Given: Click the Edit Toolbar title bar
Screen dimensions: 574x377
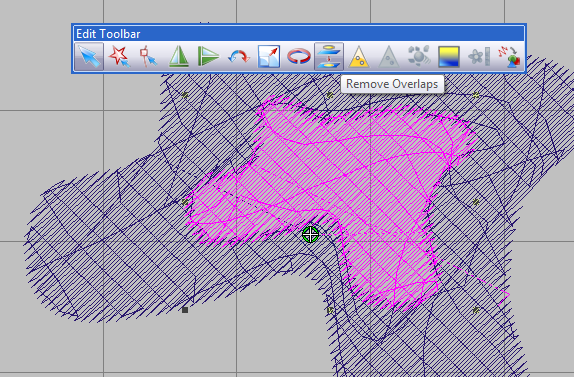Looking at the screenshot, I should [x=299, y=34].
